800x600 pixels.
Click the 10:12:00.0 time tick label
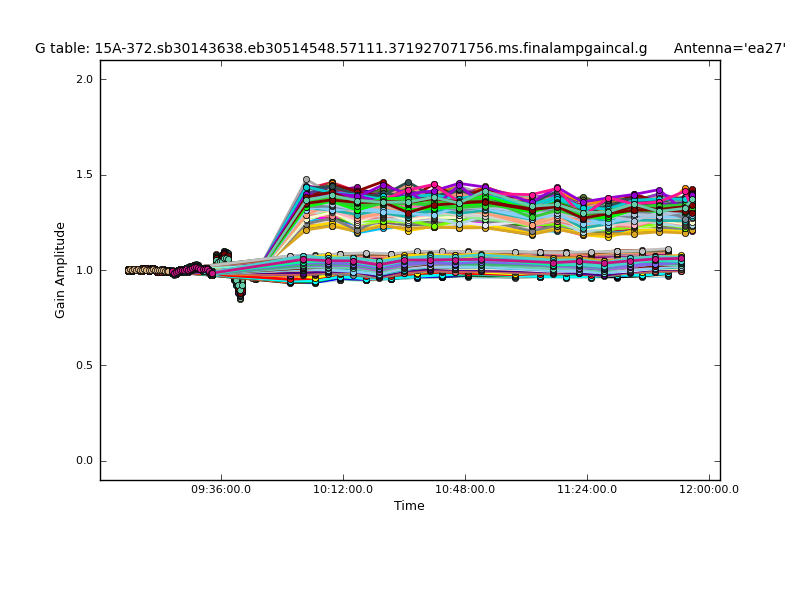(343, 490)
